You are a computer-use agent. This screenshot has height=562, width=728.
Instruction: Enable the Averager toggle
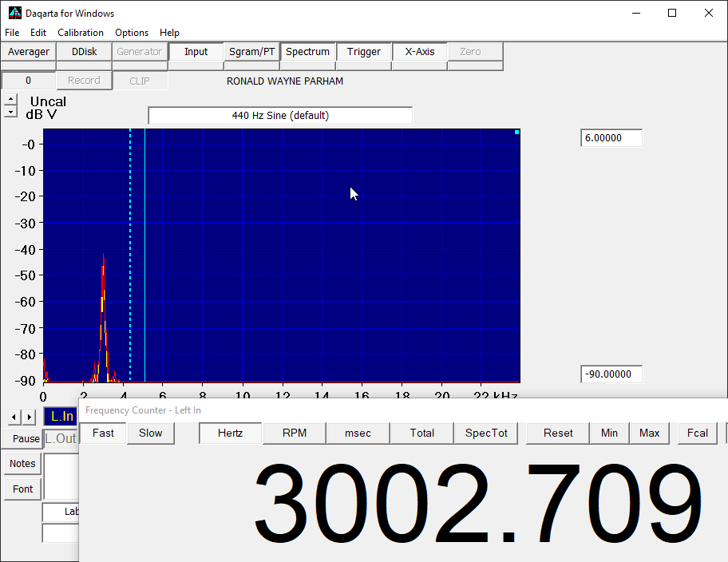[x=28, y=52]
